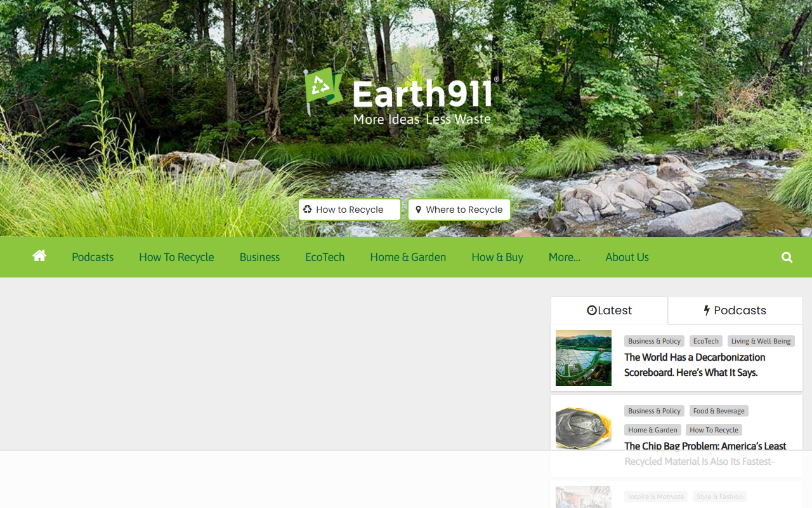Open the How to Recycle button
Viewport: 812px width, 508px height.
(x=350, y=210)
